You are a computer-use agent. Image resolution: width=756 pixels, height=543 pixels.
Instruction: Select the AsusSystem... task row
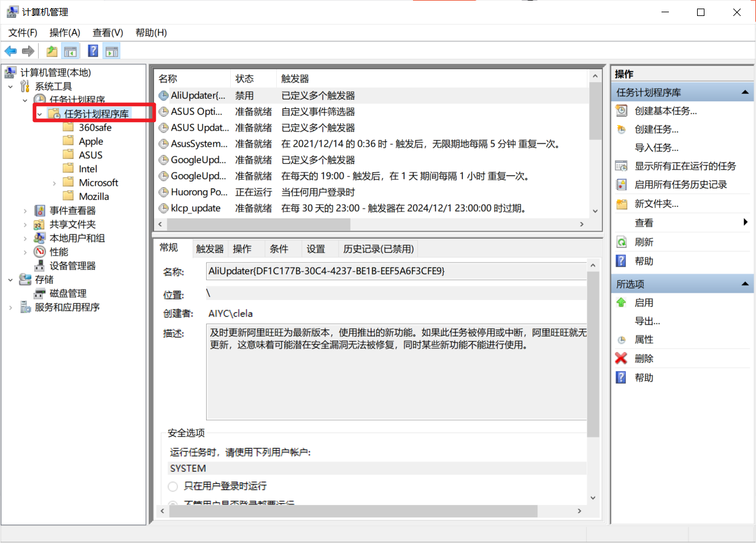pyautogui.click(x=371, y=144)
